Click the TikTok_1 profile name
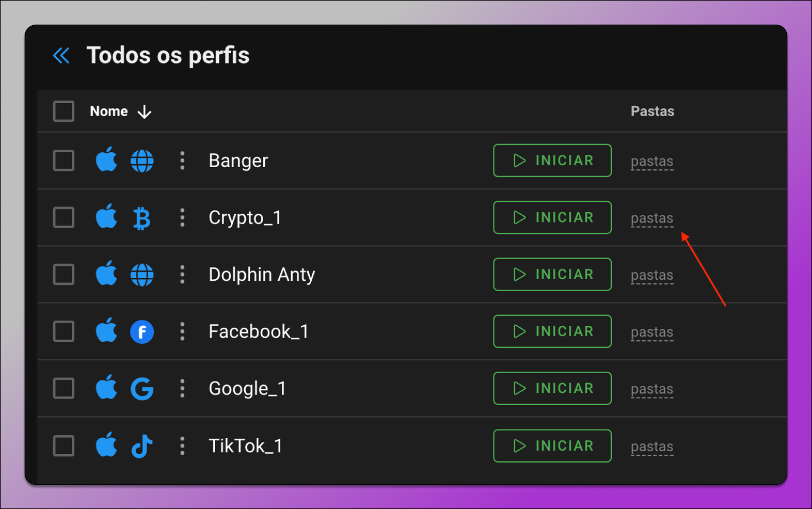This screenshot has height=509, width=812. [246, 446]
